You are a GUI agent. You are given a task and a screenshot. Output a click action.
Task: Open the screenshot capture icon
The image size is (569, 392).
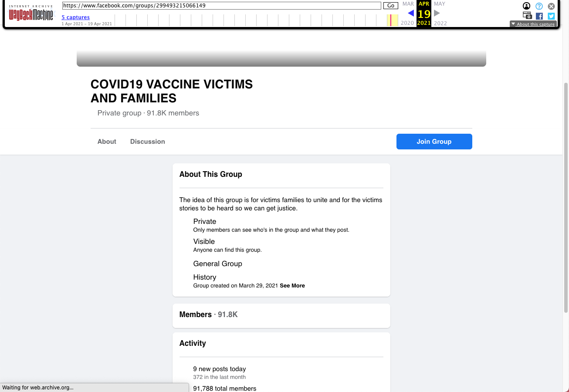[x=527, y=15]
